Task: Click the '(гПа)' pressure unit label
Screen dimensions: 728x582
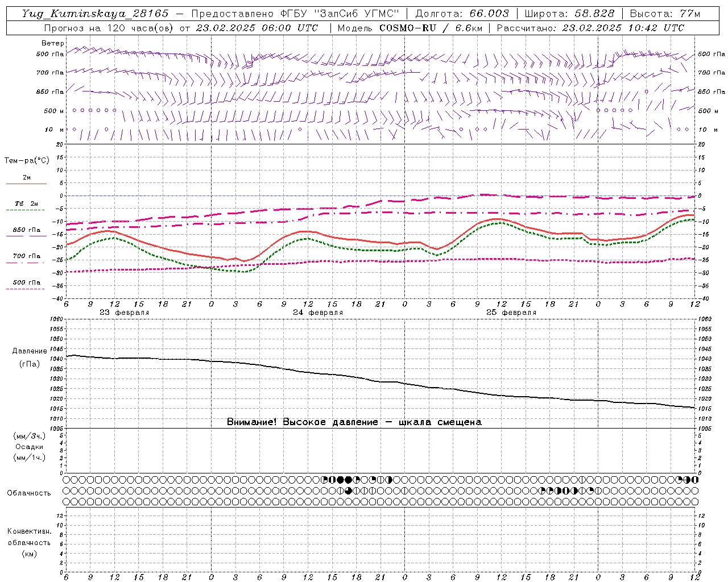Action: [30, 364]
